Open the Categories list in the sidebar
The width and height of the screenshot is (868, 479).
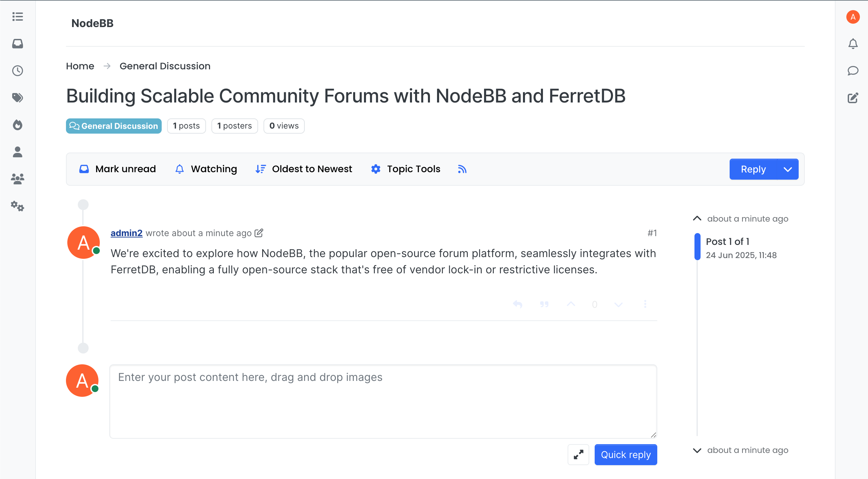tap(17, 17)
